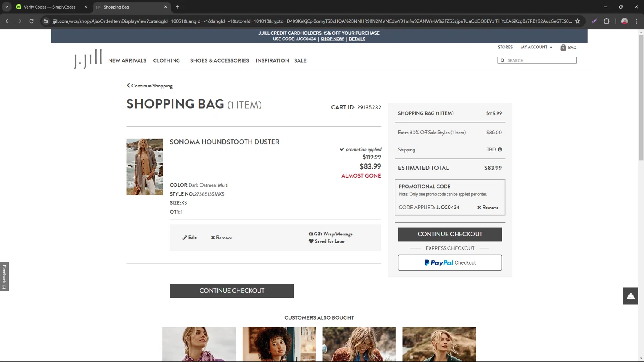Open the Clothing menu
The height and width of the screenshot is (362, 644).
point(167,60)
